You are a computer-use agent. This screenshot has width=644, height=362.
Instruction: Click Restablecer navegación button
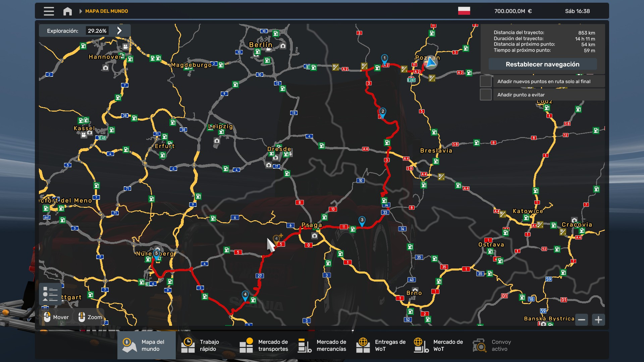coord(542,64)
